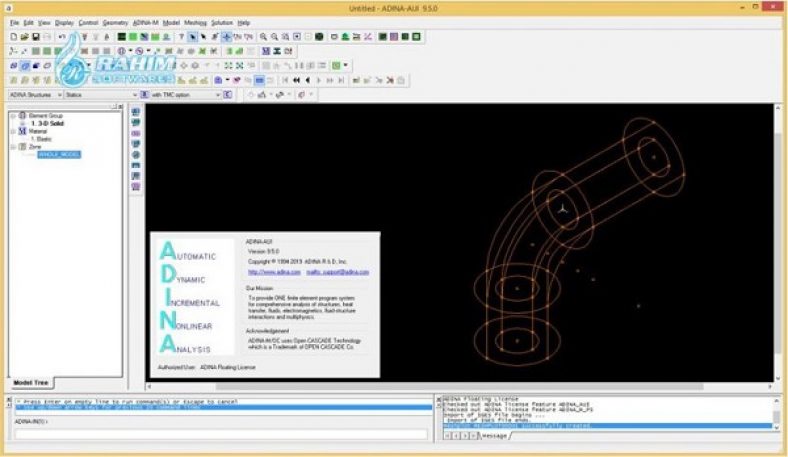
Task: Click the previous solution left arrow
Action: pyautogui.click(x=308, y=80)
